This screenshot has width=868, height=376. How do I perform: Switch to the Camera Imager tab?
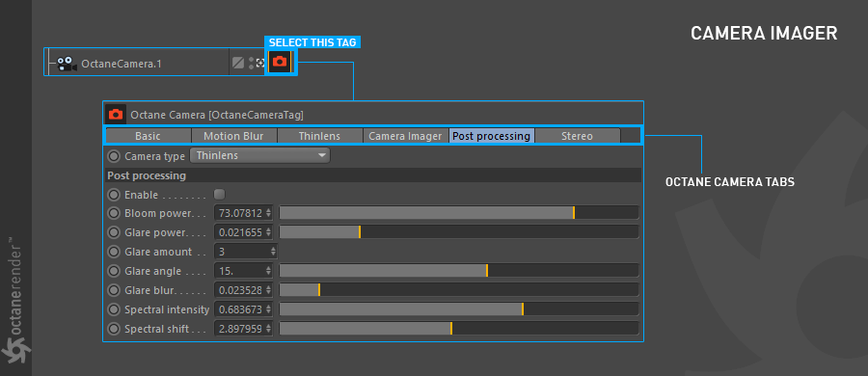click(x=405, y=136)
